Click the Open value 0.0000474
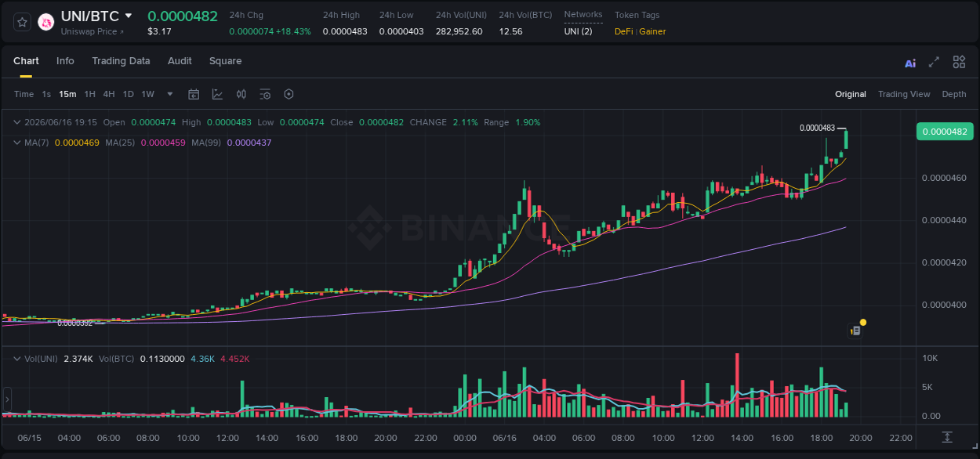 pos(153,122)
